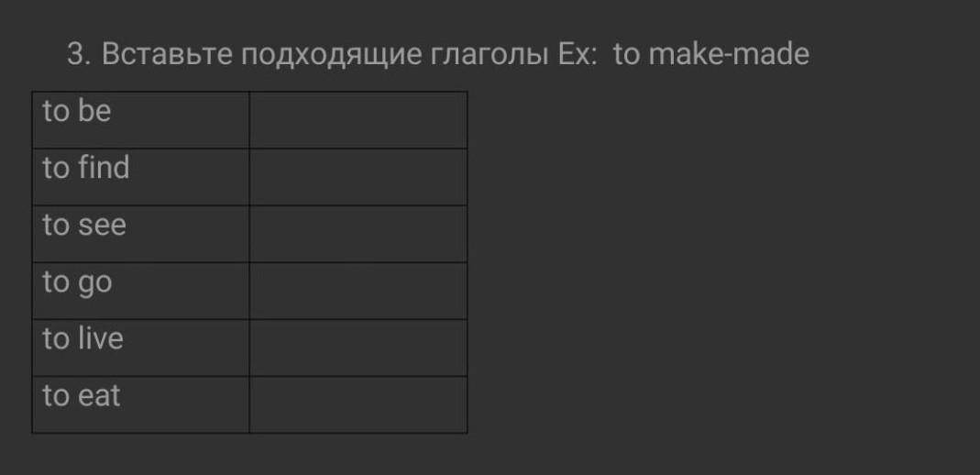Select the blank cell next to "to see"
The height and width of the screenshot is (475, 980).
[358, 234]
